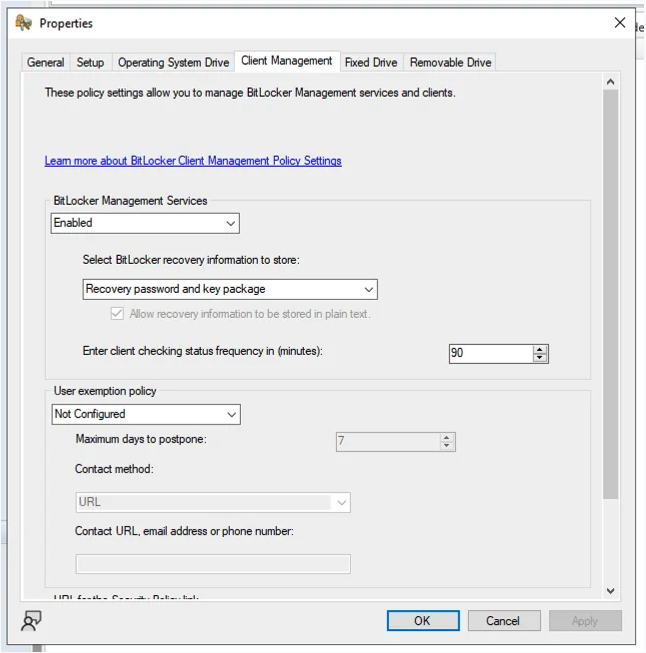Toggle Allow recovery information in plain text
Viewport: 646px width, 653px height.
click(x=117, y=314)
